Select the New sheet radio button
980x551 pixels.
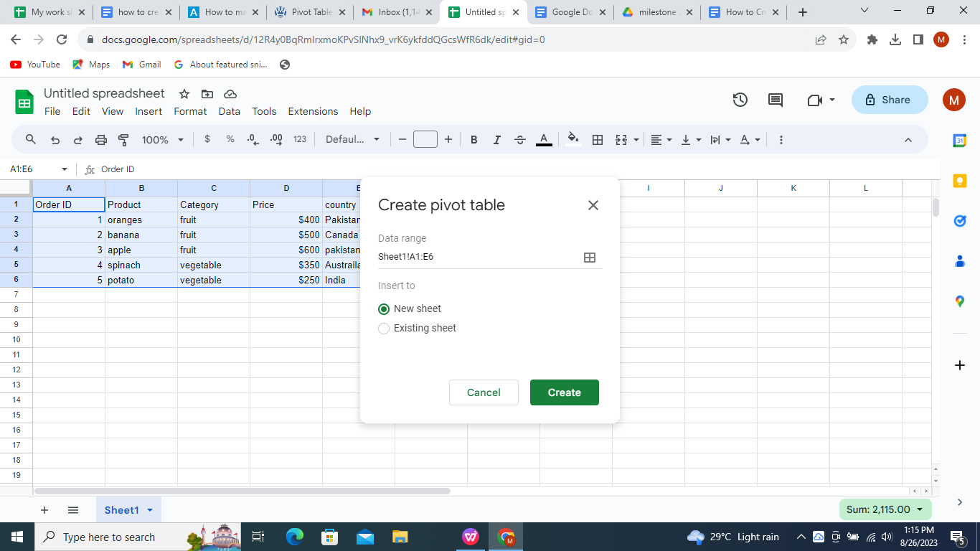pyautogui.click(x=384, y=309)
